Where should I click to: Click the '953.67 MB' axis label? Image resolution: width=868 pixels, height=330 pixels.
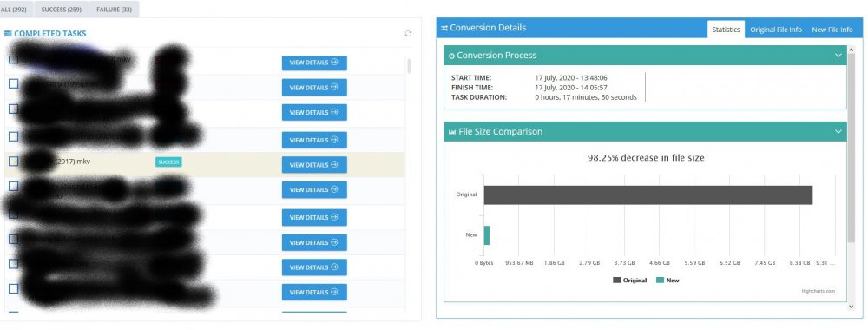519,263
